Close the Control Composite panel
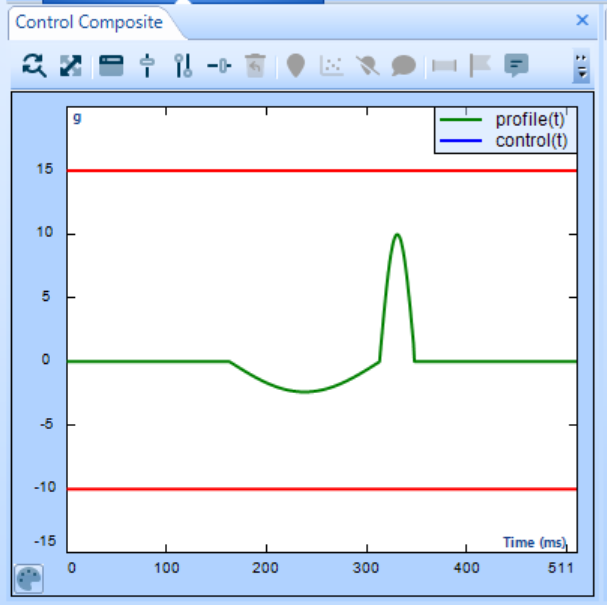The image size is (607, 605). (x=582, y=20)
